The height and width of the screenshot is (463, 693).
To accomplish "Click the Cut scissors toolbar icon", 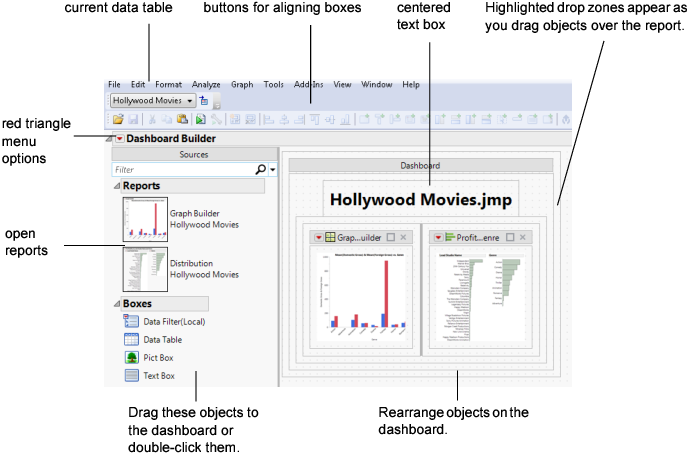I will tap(151, 120).
